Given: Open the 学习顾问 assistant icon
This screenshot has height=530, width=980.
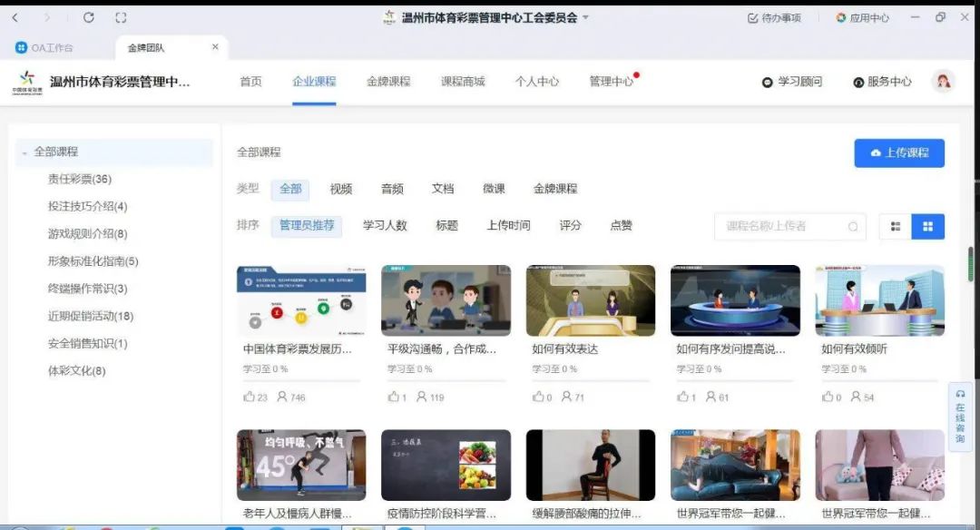Looking at the screenshot, I should point(767,81).
